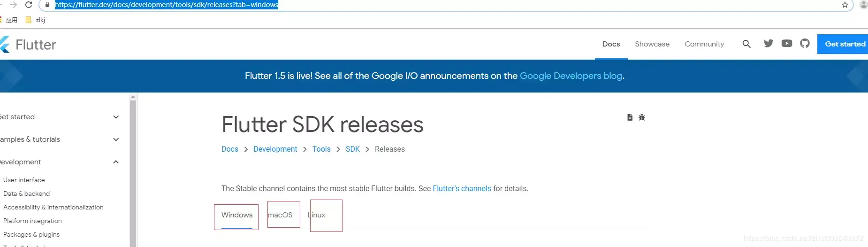Click the Flutter logo icon

pyautogui.click(x=5, y=45)
